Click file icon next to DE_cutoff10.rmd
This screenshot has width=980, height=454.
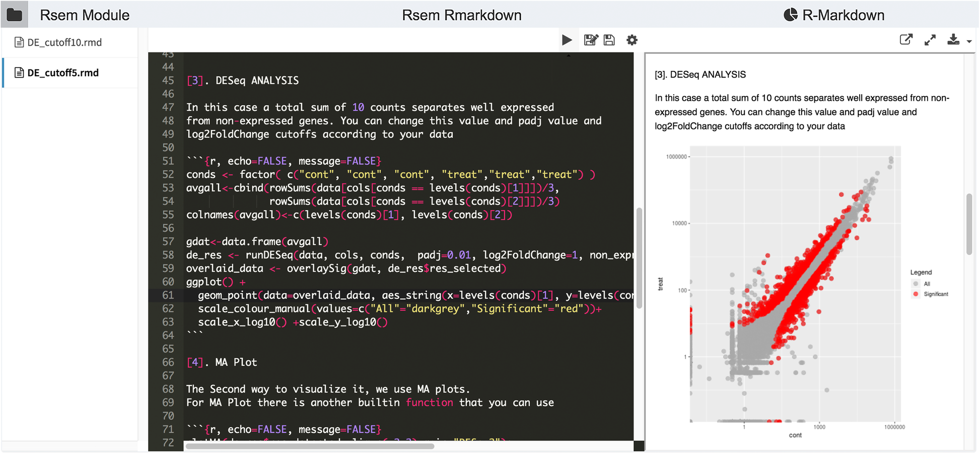click(19, 42)
